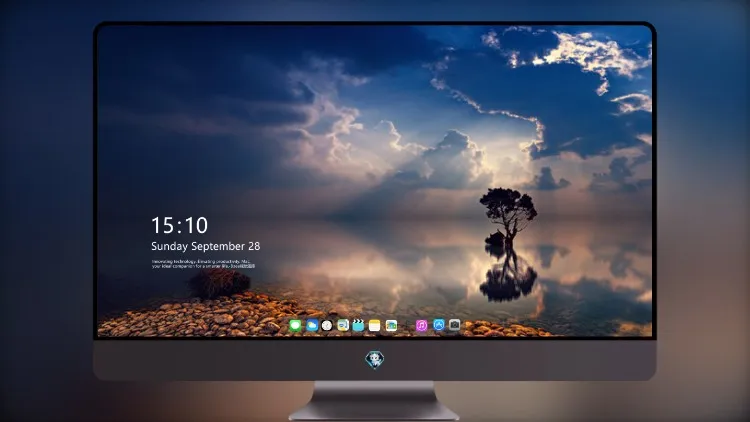Open the Weather app in the dock
Screen dimensions: 750x422
click(x=312, y=325)
